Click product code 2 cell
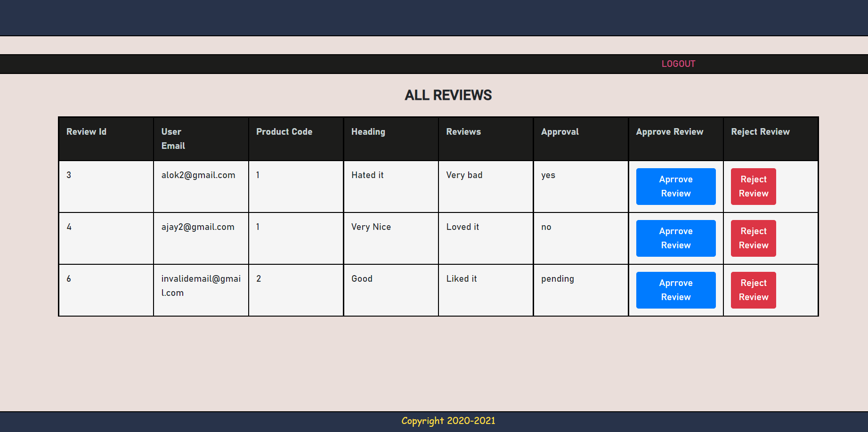 pos(296,290)
